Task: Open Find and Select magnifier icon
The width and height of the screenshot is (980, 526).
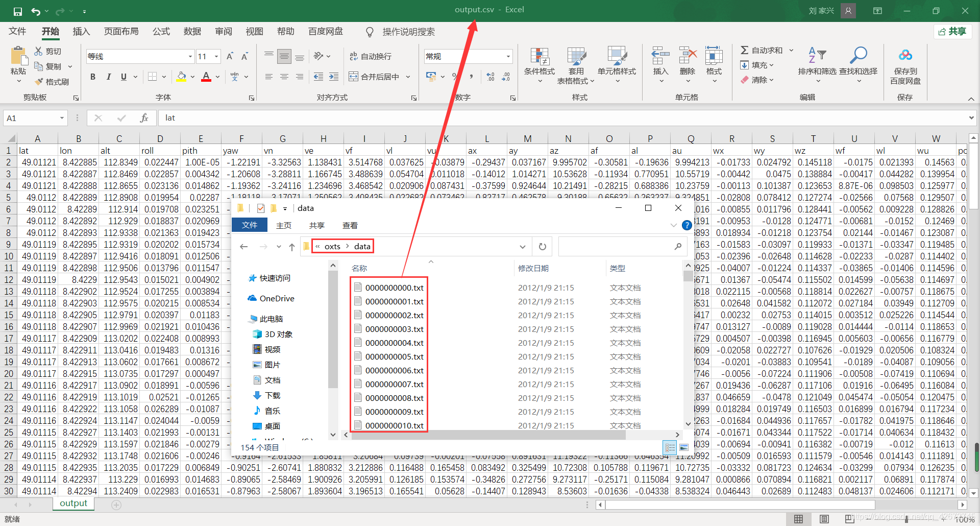Action: click(x=858, y=55)
